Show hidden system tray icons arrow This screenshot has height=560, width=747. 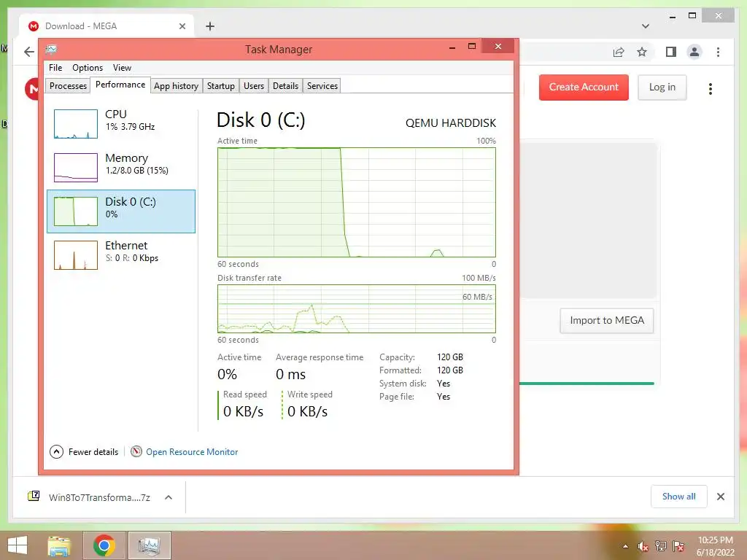tap(625, 546)
